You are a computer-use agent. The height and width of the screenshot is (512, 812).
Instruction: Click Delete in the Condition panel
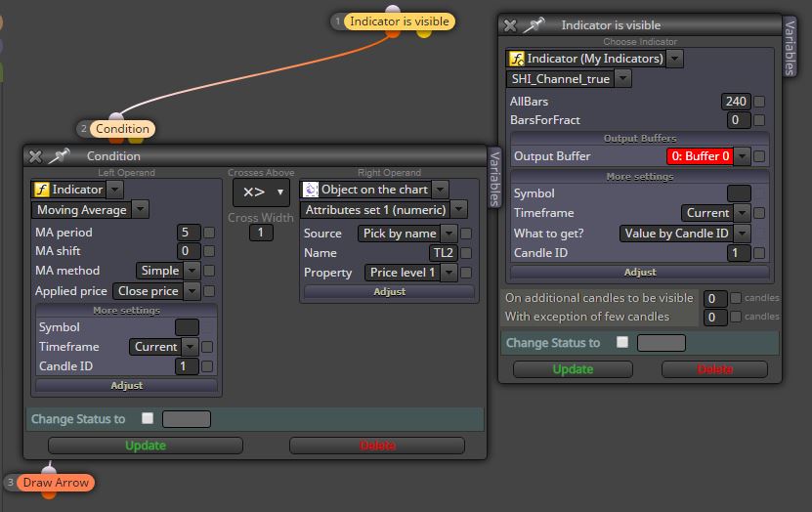click(377, 446)
